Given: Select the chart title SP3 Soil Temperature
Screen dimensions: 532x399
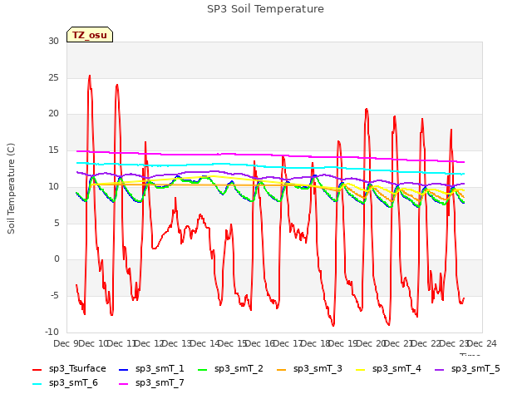Looking at the screenshot, I should point(265,9).
